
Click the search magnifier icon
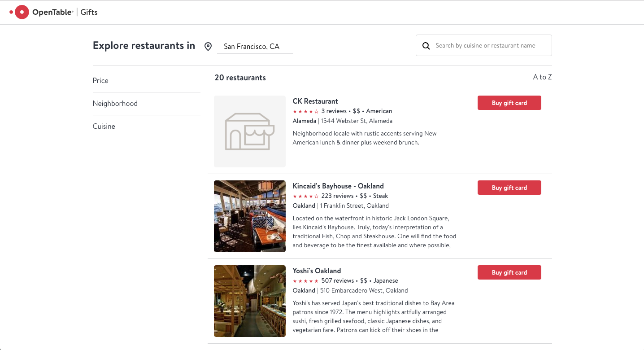point(426,46)
